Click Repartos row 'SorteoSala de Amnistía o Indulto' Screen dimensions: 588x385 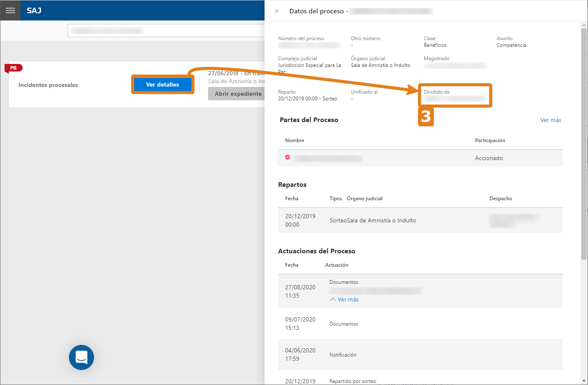(373, 220)
